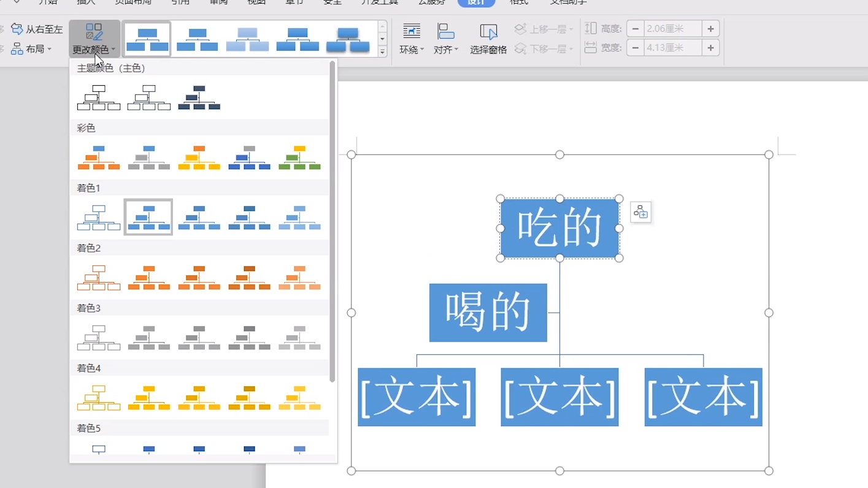Select the fifth shadowed SmartArt style in the gallery

(x=348, y=39)
